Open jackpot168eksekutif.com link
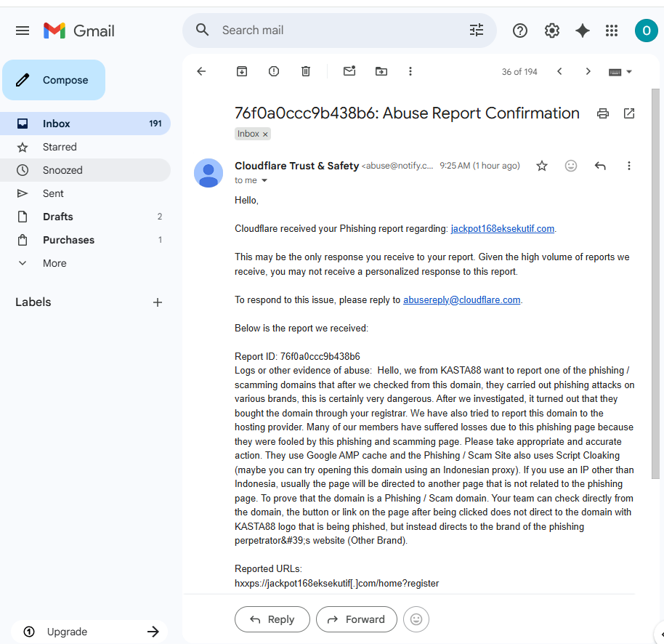664x644 pixels. tap(503, 229)
